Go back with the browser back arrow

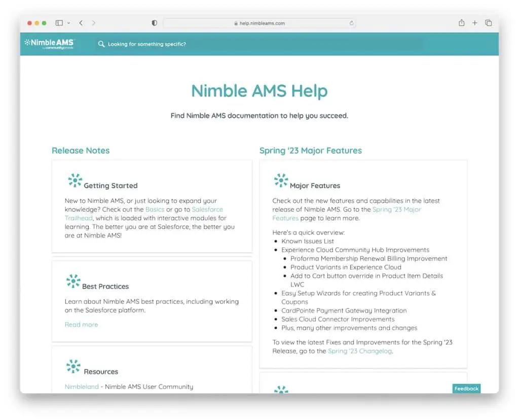point(81,23)
